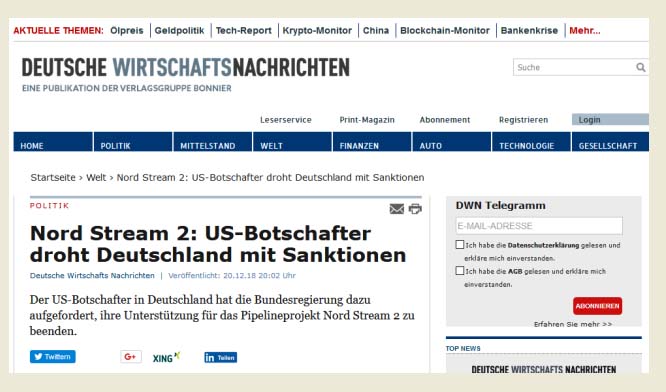The height and width of the screenshot is (392, 666).
Task: Select the AUTO navigation tab
Action: [452, 142]
